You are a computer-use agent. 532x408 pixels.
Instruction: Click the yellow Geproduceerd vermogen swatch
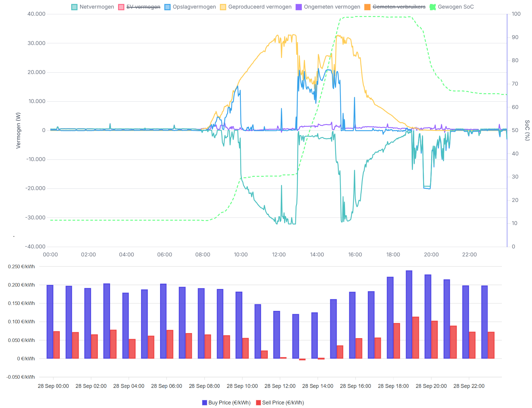(223, 7)
